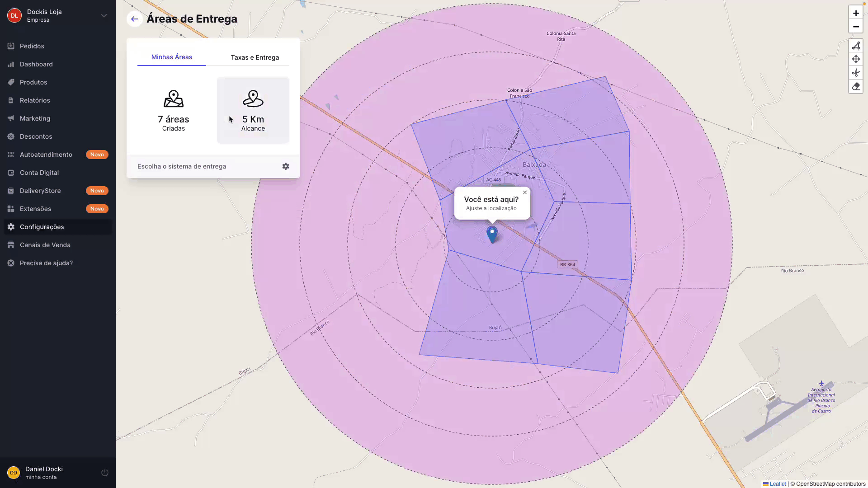Screen dimensions: 868x488
Task: Switch to Taxas e Entrega tab
Action: coord(255,57)
